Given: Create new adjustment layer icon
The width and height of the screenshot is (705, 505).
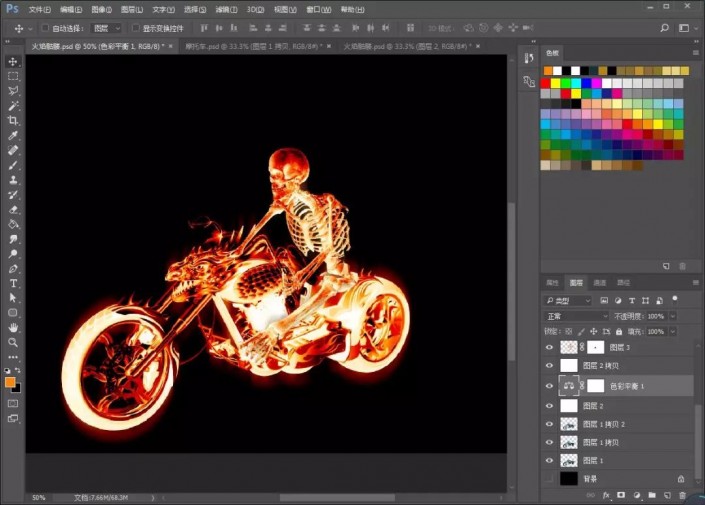Looking at the screenshot, I should click(x=637, y=495).
